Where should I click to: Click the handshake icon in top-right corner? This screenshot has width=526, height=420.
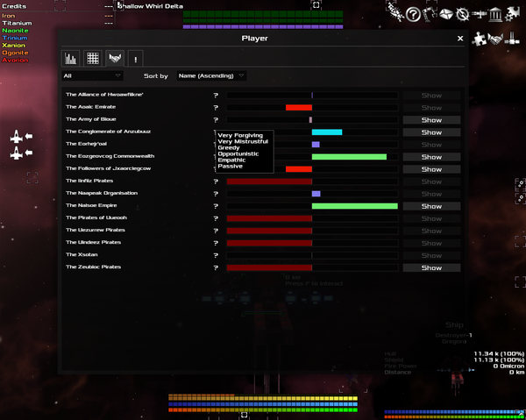(496, 39)
